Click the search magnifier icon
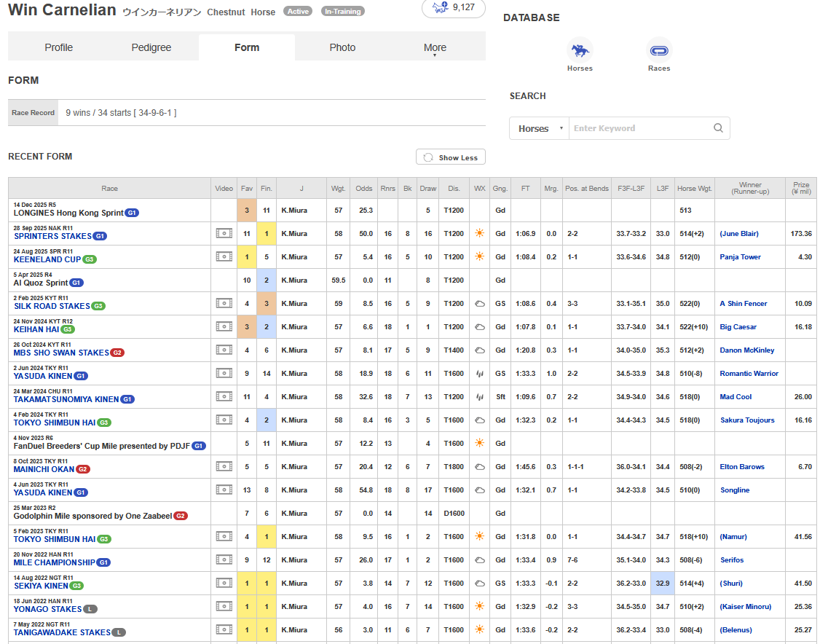 (x=718, y=128)
